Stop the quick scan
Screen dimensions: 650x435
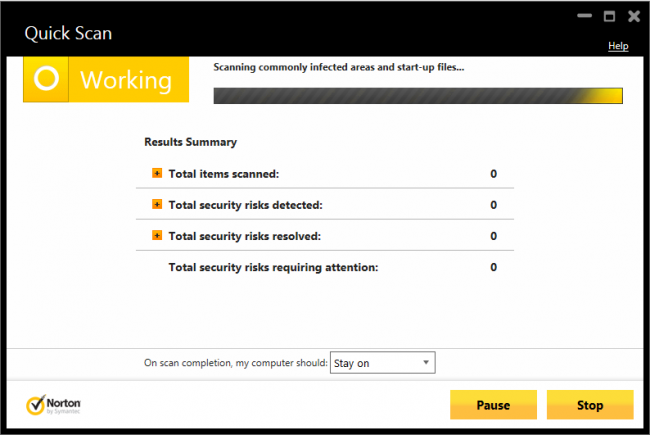(590, 405)
